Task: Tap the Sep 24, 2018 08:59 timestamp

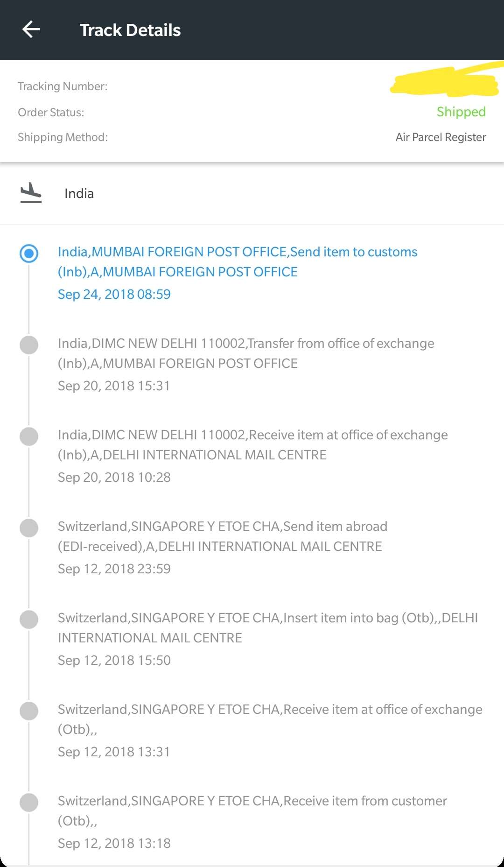Action: tap(114, 294)
